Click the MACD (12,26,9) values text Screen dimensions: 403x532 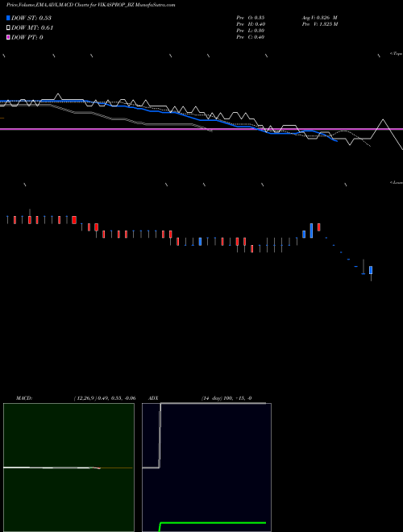click(x=105, y=398)
